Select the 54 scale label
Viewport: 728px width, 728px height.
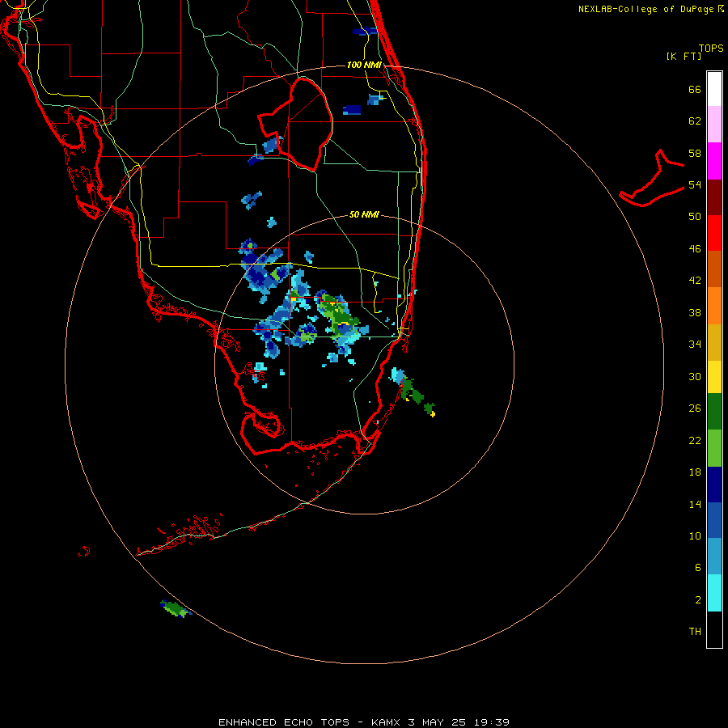pos(695,184)
